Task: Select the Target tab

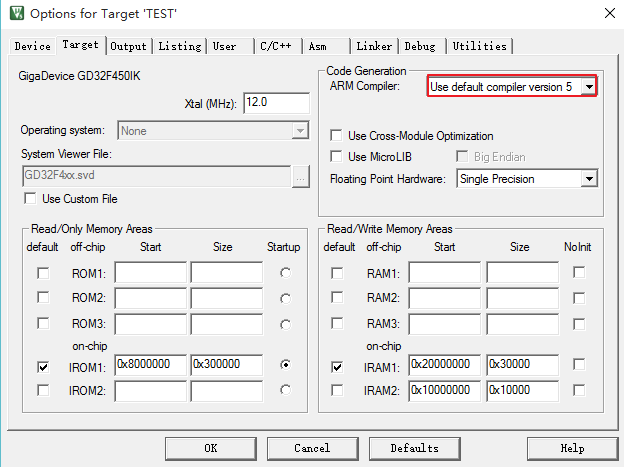Action: (80, 45)
